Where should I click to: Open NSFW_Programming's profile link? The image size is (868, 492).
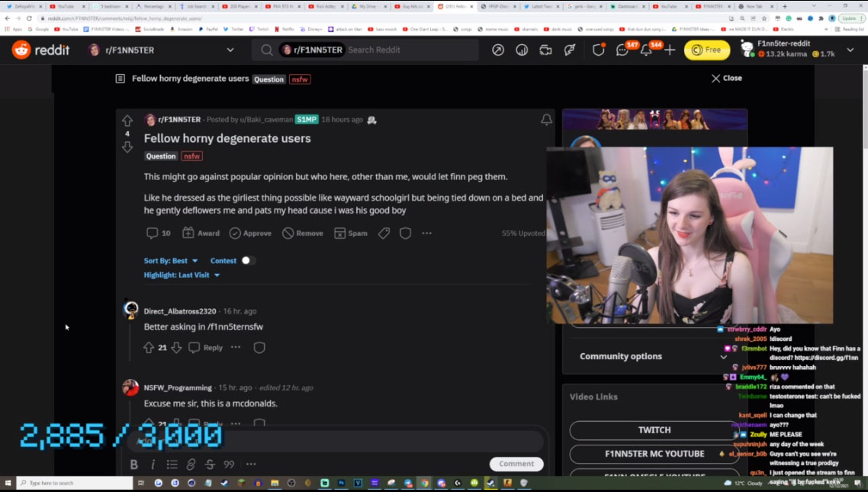178,387
